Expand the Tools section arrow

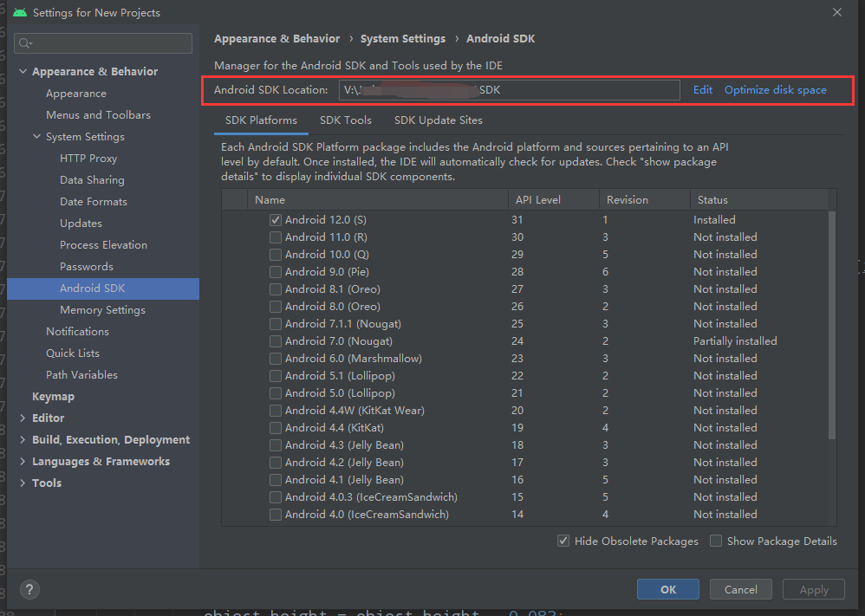[23, 483]
